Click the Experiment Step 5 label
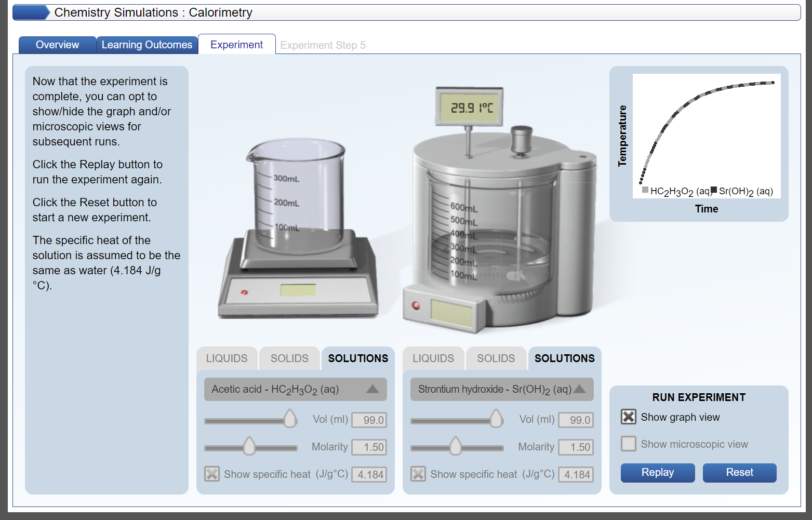The image size is (812, 520). click(323, 45)
